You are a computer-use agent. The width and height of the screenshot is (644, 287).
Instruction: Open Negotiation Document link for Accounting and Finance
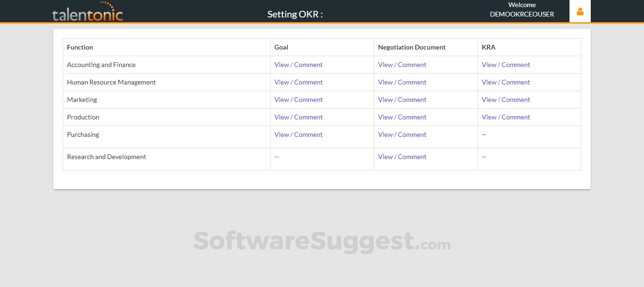[402, 65]
